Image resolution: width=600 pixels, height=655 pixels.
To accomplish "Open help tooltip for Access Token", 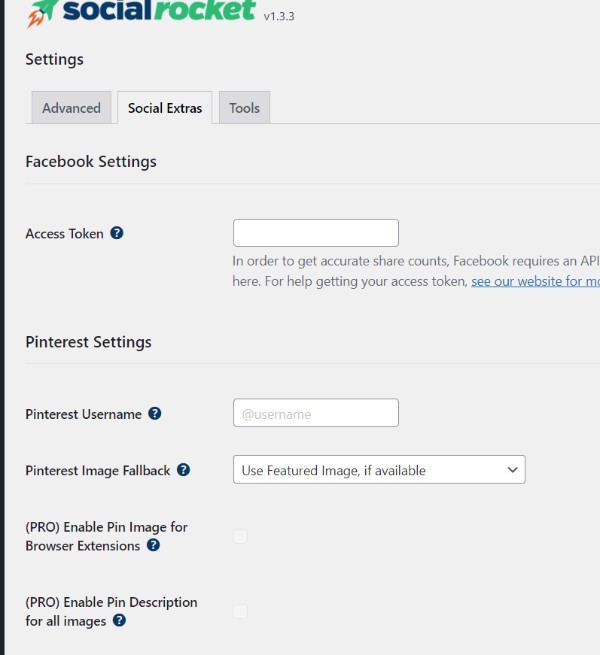I will 117,233.
